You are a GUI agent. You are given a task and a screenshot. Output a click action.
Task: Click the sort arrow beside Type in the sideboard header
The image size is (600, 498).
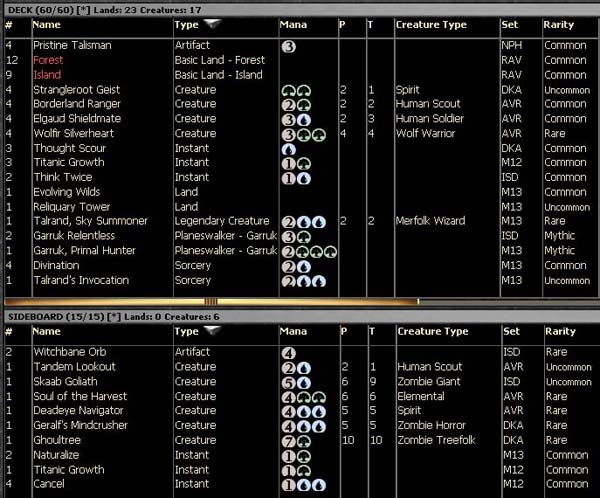coord(212,330)
